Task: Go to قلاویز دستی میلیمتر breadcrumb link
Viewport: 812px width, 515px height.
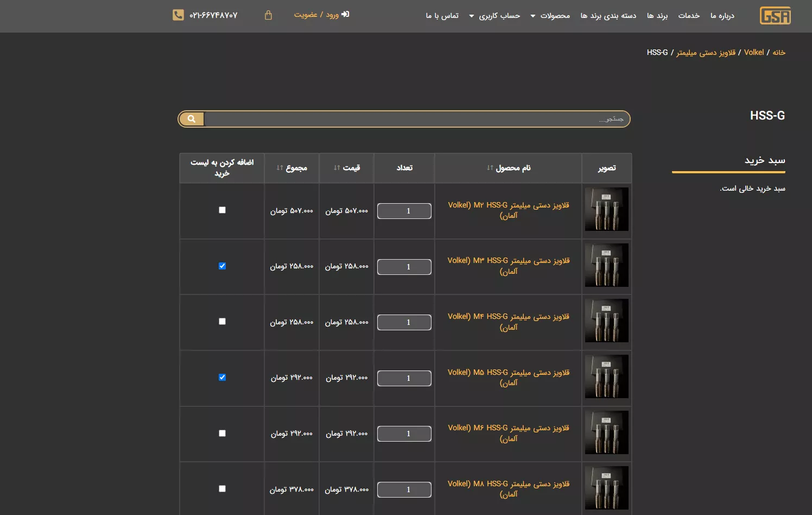Action: tap(706, 52)
